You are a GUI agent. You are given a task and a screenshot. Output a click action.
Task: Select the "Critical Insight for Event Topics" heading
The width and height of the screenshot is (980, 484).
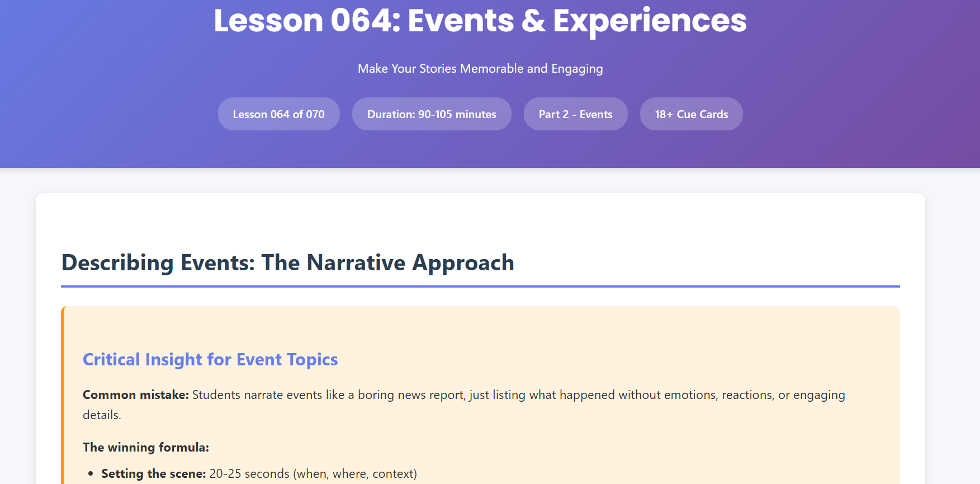(x=210, y=359)
